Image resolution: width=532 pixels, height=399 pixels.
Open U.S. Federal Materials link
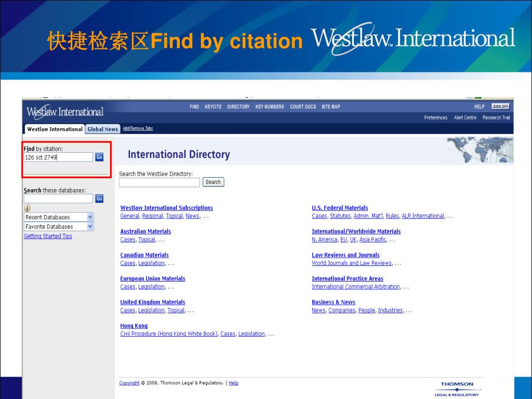click(340, 208)
